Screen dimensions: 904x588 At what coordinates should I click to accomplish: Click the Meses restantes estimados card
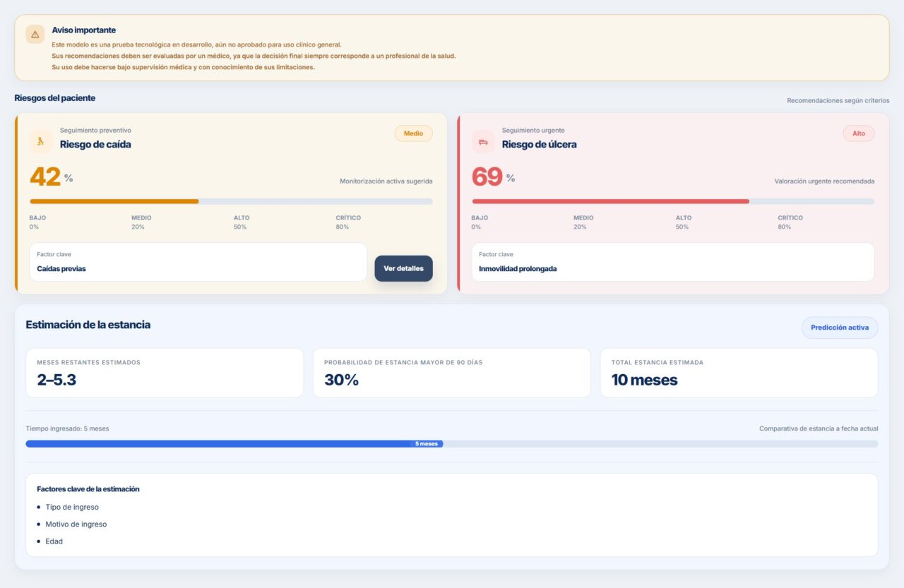coord(165,373)
